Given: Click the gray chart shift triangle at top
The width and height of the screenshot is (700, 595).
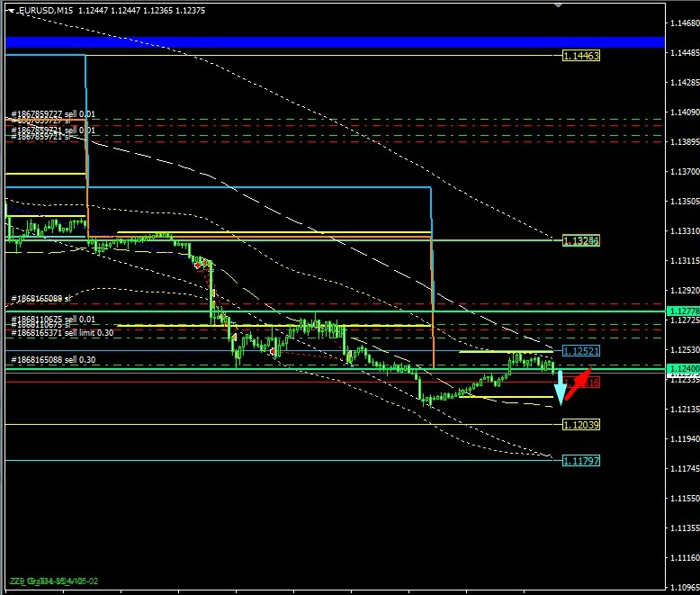Looking at the screenshot, I should coord(560,5).
